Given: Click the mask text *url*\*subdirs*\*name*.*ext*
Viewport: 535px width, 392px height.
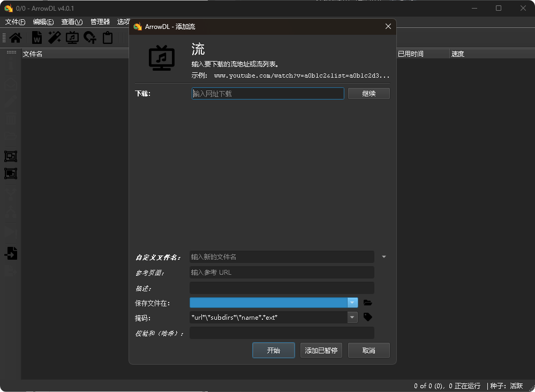Looking at the screenshot, I should tap(235, 317).
